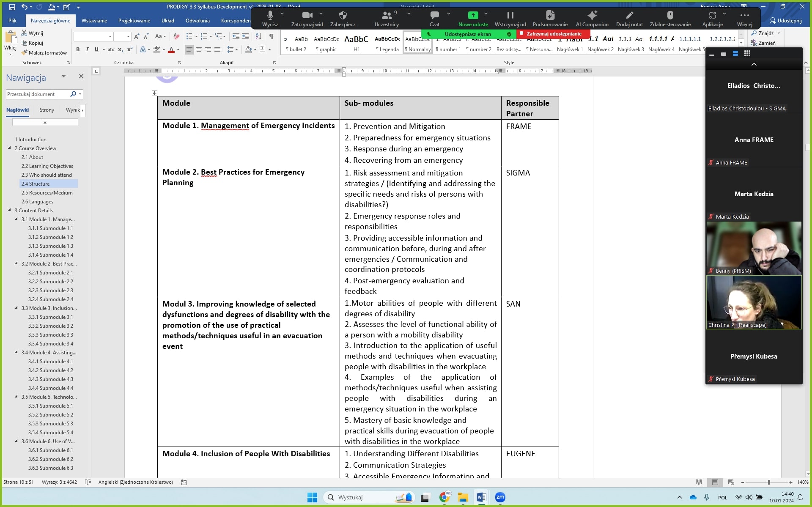The height and width of the screenshot is (507, 812).
Task: Increase paragraph indent
Action: pos(245,36)
